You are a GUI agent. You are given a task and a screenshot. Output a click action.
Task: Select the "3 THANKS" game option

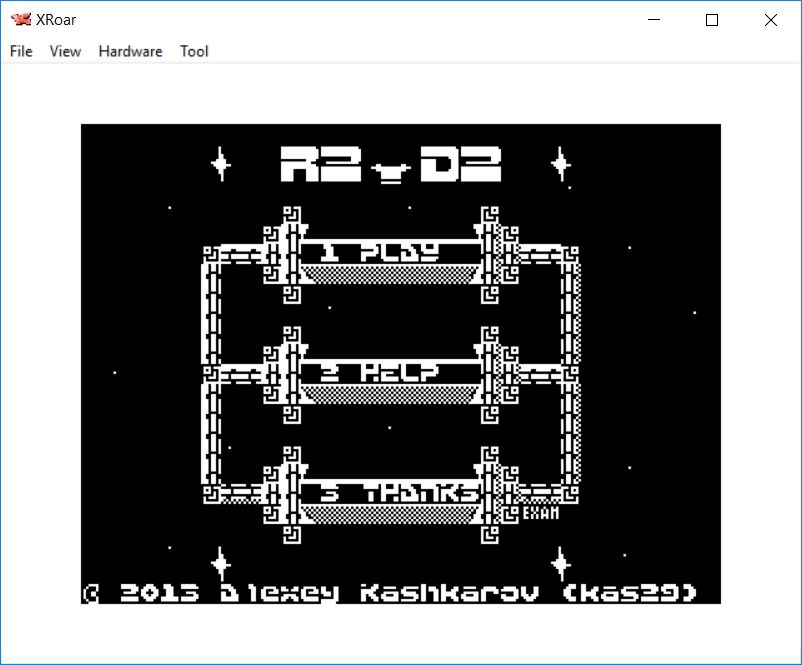(389, 493)
